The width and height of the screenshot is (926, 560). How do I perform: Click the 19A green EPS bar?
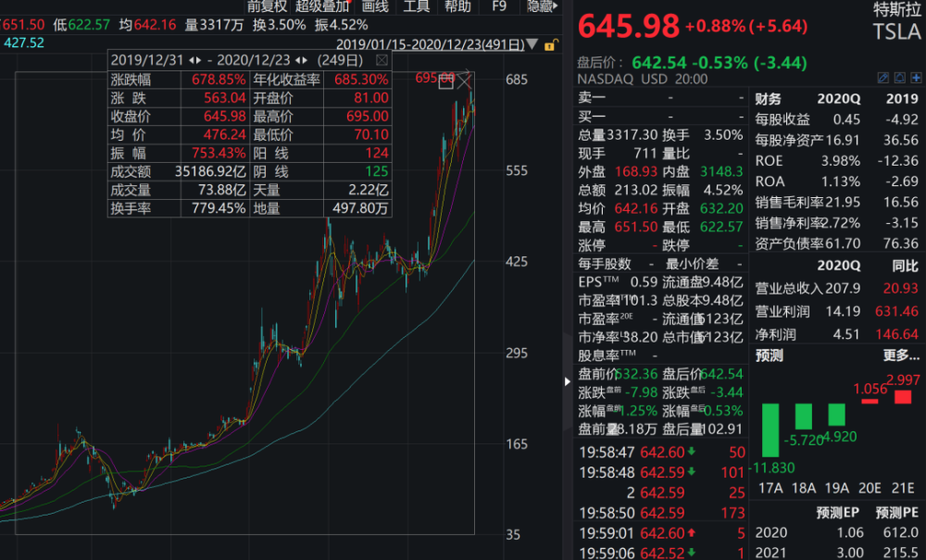coord(836,415)
